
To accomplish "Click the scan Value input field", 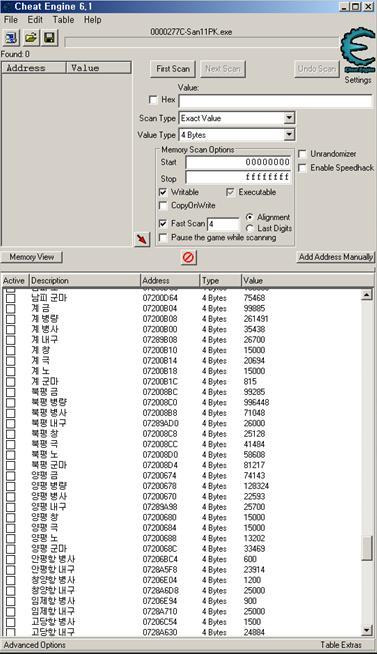I will coord(275,101).
